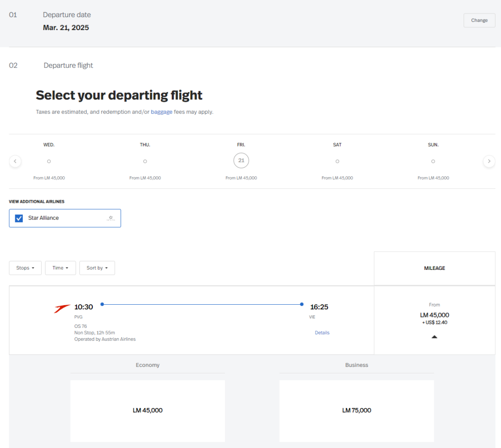Select the Thursday date radio button
This screenshot has width=501, height=448.
pos(145,161)
